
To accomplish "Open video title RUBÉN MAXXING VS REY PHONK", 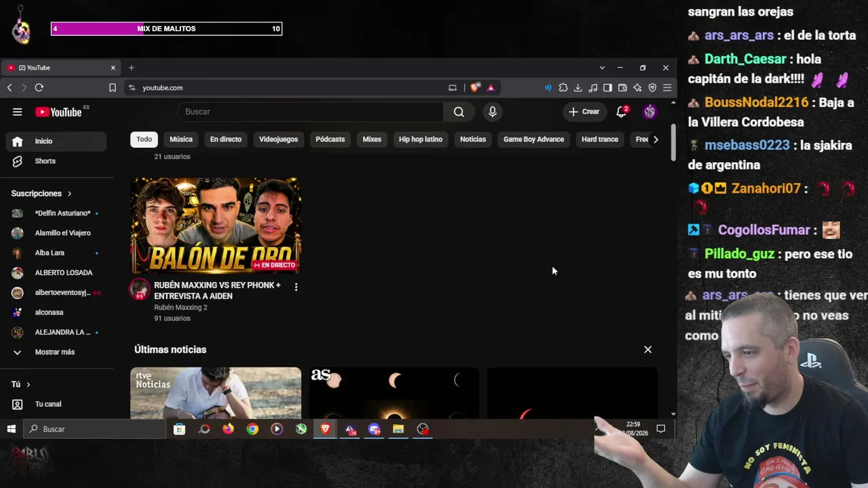I will tap(218, 291).
